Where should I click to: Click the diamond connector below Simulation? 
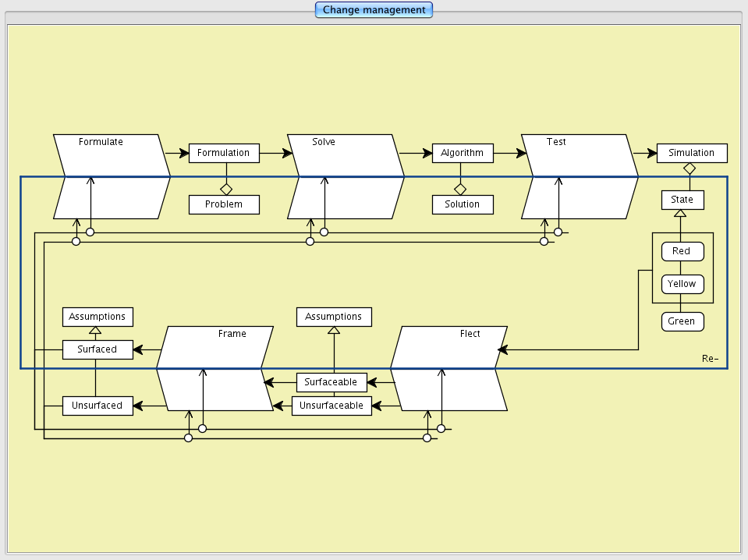click(x=690, y=168)
